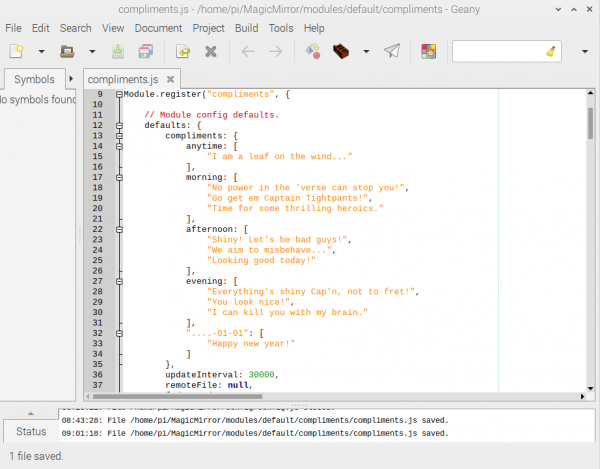Click the updateInterval value 30000
Screen dimensions: 600x469
(x=261, y=375)
